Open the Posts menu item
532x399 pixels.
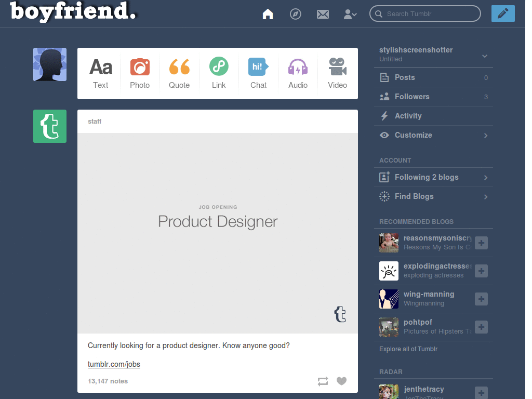click(433, 77)
